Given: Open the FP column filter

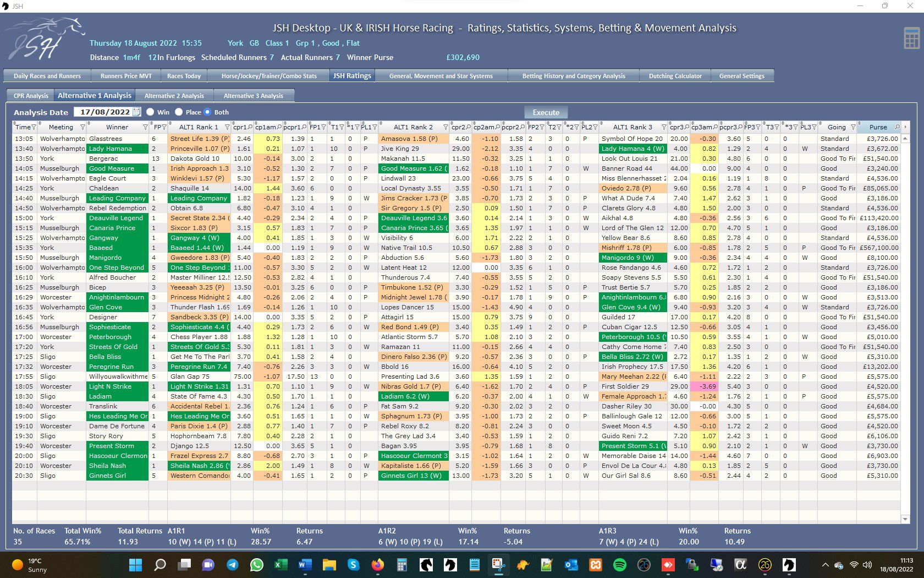Looking at the screenshot, I should click(x=164, y=127).
